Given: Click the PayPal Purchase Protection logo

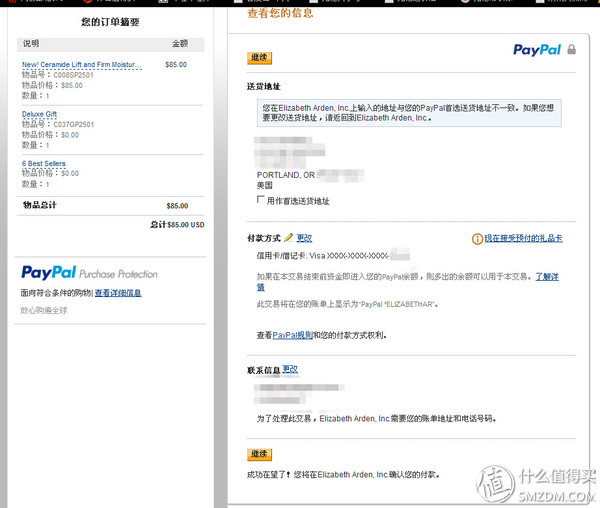Looking at the screenshot, I should [89, 273].
